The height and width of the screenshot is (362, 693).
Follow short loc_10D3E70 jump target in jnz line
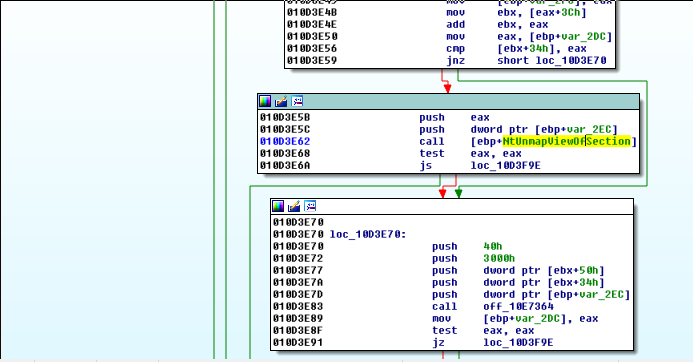click(552, 61)
